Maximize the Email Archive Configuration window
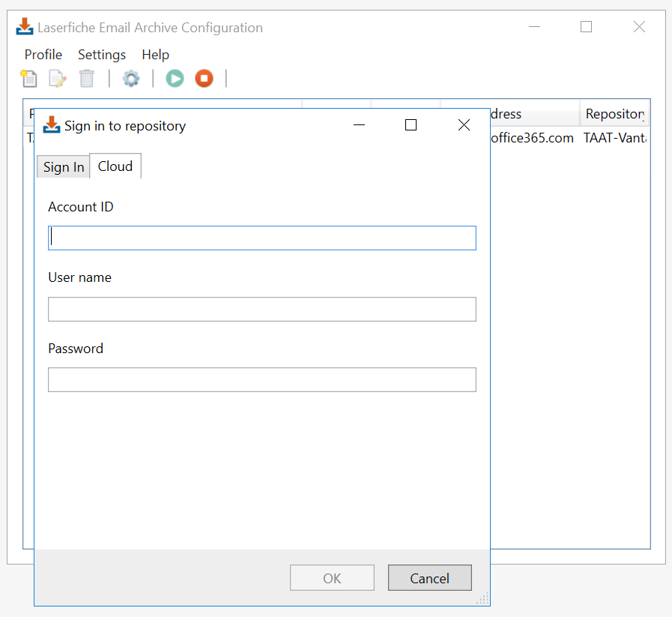 click(587, 26)
